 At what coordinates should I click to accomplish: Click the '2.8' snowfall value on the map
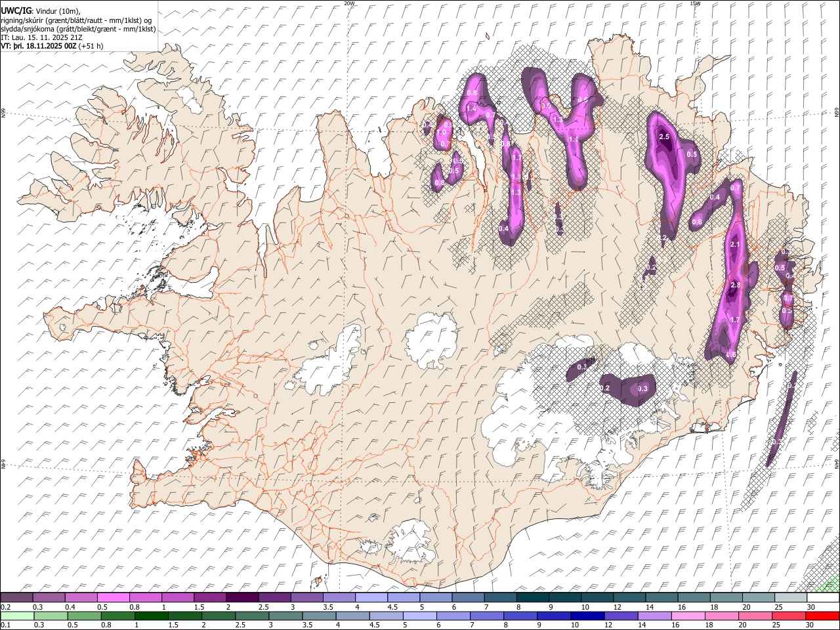(735, 285)
